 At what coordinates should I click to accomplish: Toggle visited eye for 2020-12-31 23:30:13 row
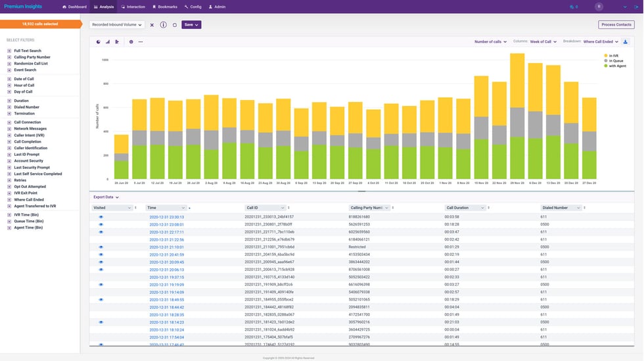pos(101,217)
